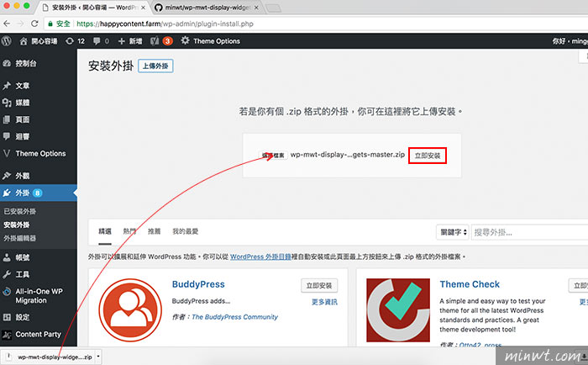Switch to the 推薦 (Recommended) tab

pos(154,231)
